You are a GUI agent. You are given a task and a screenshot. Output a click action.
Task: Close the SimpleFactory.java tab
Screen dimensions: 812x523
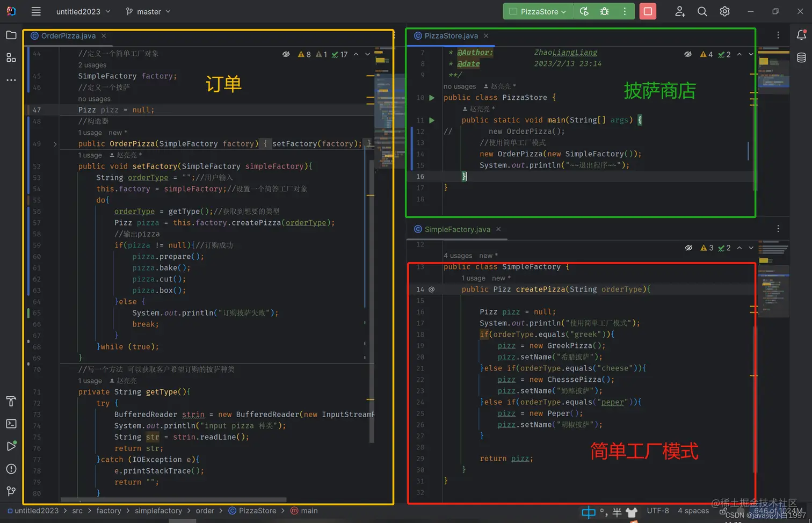pos(498,229)
